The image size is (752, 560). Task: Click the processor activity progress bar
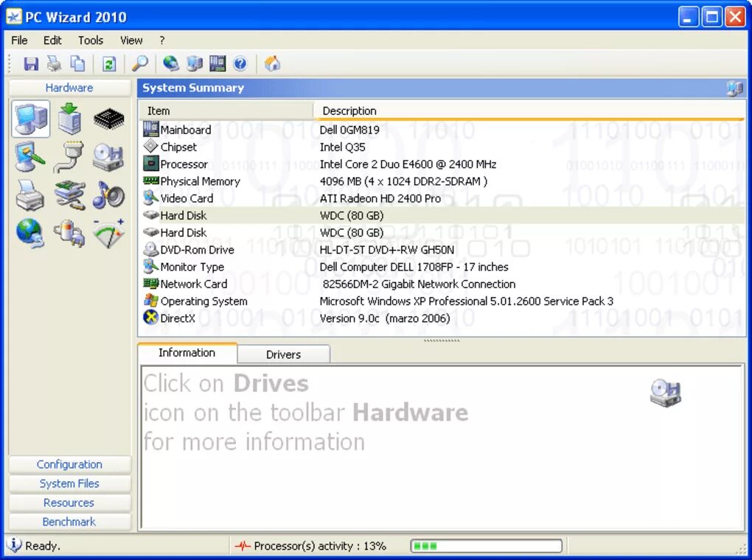pyautogui.click(x=487, y=545)
